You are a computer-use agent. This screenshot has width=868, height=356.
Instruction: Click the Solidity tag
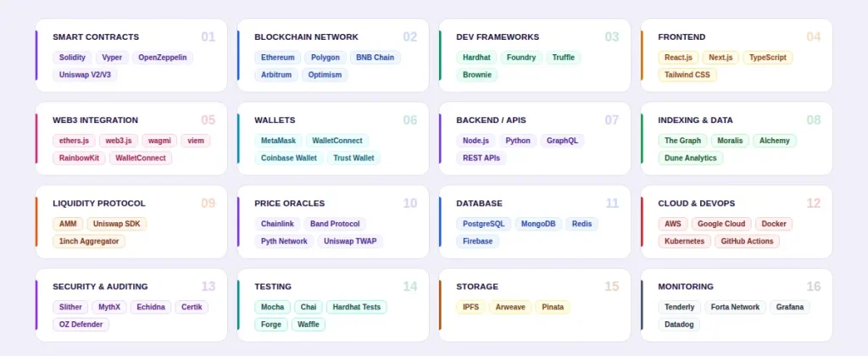pos(72,58)
